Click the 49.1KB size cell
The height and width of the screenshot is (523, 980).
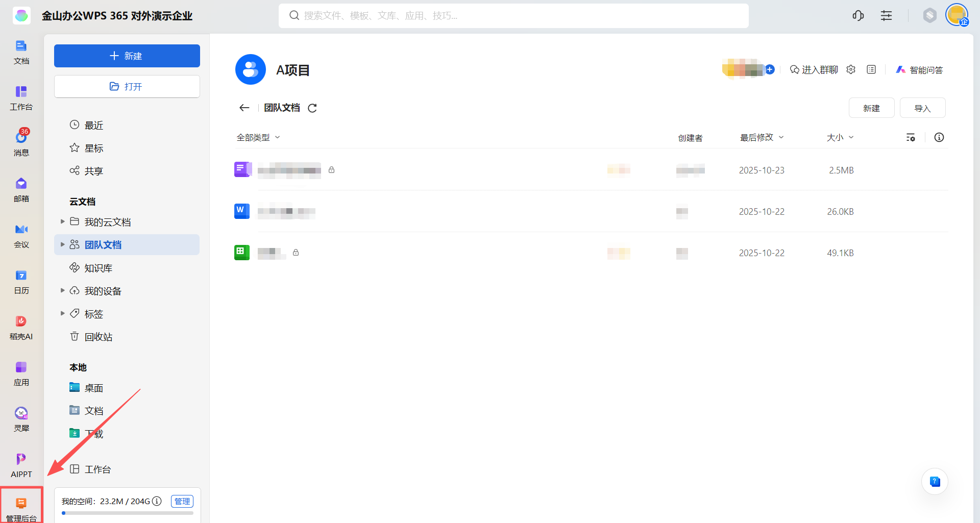[x=840, y=253]
